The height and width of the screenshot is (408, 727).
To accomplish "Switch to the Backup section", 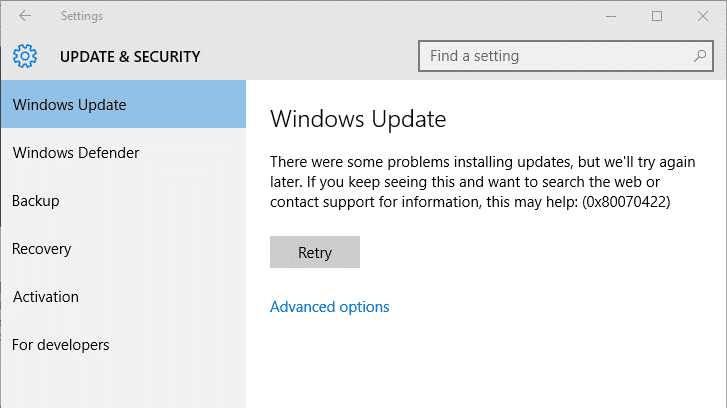I will pyautogui.click(x=36, y=201).
